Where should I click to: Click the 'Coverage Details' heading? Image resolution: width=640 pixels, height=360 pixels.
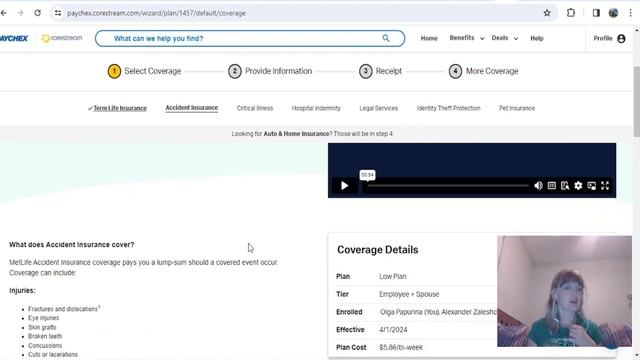point(378,250)
